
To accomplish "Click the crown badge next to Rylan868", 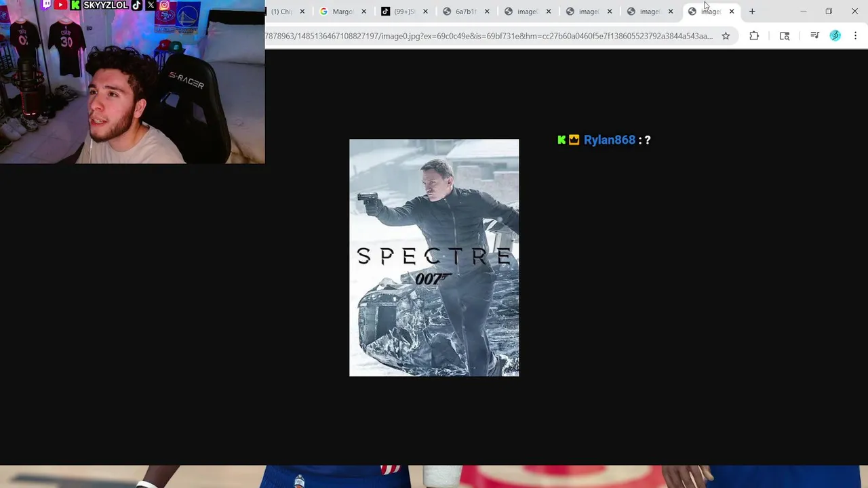I will [574, 140].
